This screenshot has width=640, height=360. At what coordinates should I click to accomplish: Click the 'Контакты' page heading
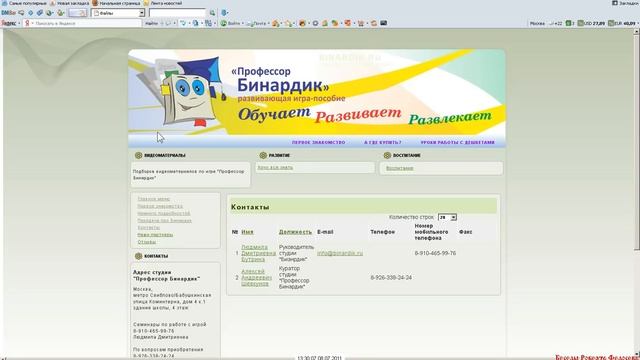click(250, 207)
